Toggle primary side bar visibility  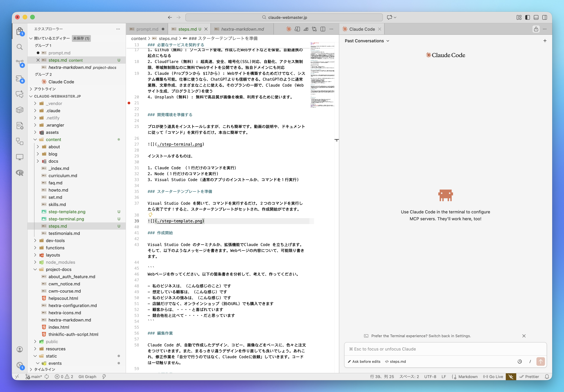pos(527,17)
